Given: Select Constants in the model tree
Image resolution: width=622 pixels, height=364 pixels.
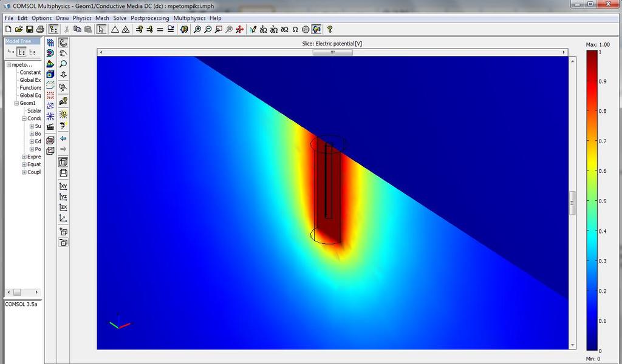Looking at the screenshot, I should tap(30, 72).
